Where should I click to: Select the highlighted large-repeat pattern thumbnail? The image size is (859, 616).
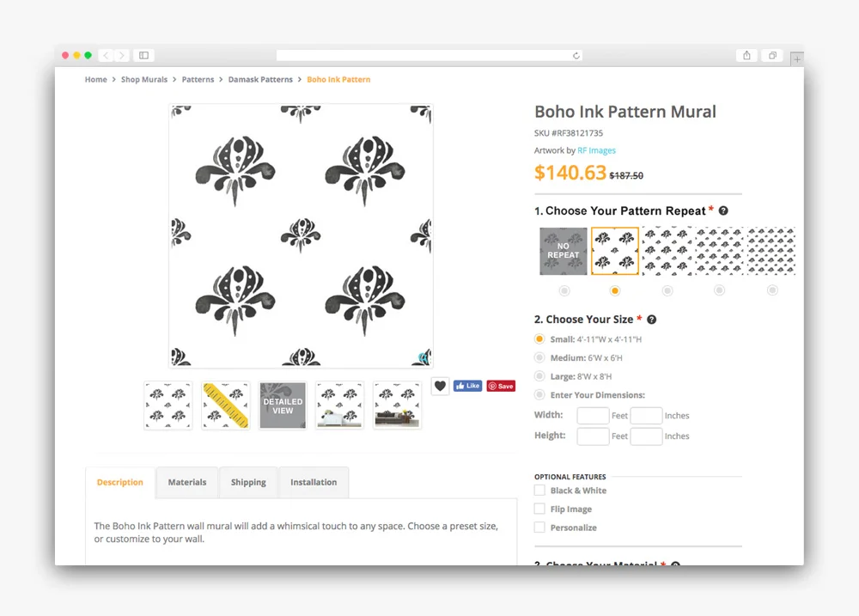coord(615,251)
